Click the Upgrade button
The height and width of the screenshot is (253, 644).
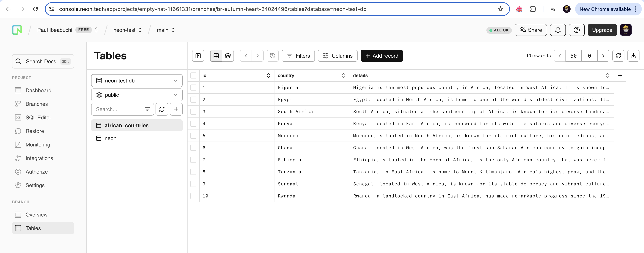[602, 30]
